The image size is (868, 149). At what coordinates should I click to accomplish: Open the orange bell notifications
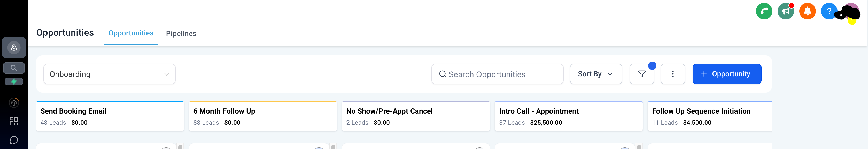click(x=807, y=11)
